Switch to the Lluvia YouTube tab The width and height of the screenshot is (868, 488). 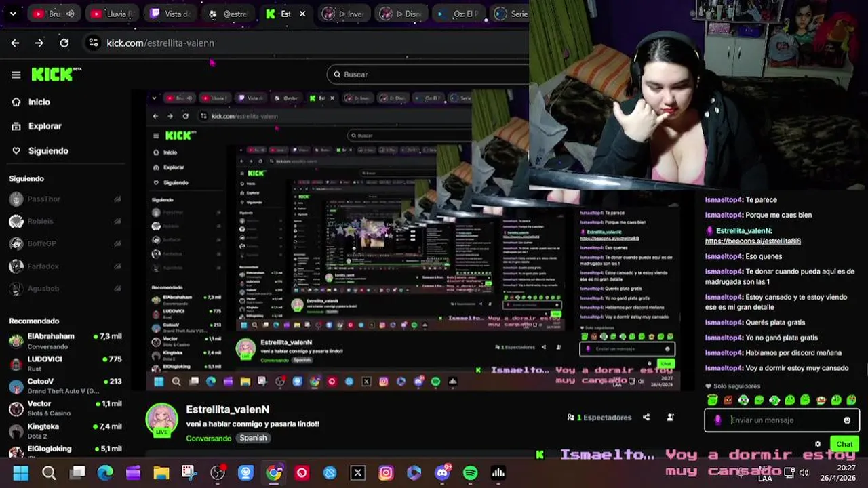point(112,14)
